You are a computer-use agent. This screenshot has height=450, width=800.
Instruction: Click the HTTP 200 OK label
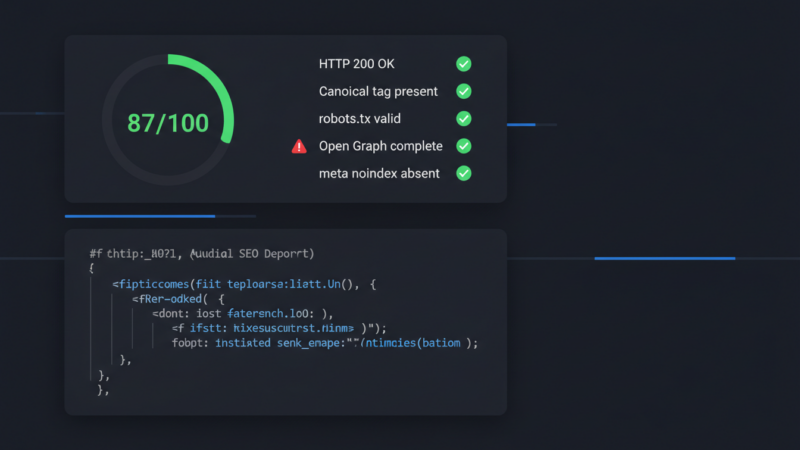click(x=356, y=64)
